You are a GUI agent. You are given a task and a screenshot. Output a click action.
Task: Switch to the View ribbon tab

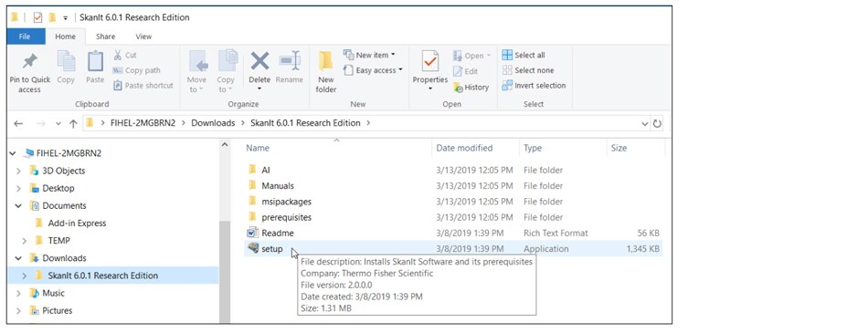pyautogui.click(x=143, y=36)
